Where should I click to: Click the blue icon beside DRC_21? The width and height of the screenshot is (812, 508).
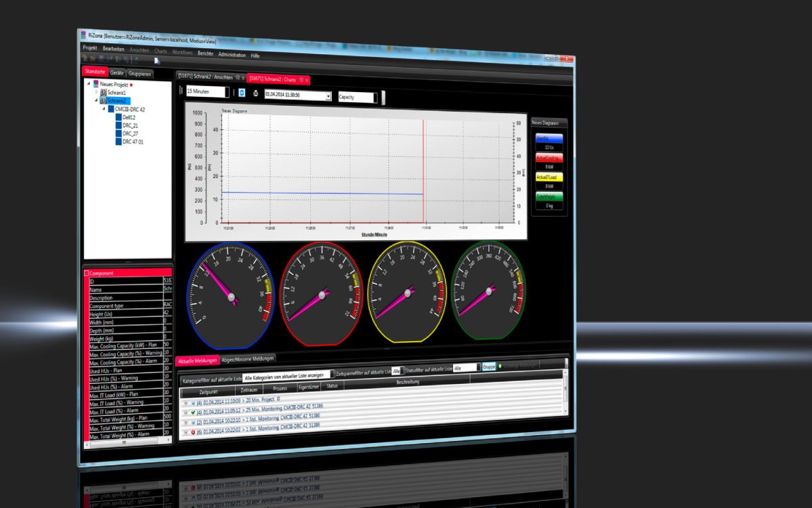point(119,125)
